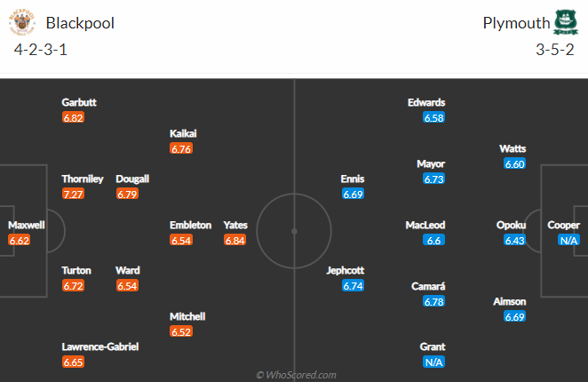Open the Blackpool team name link
Image resolution: width=588 pixels, height=382 pixels.
[80, 23]
